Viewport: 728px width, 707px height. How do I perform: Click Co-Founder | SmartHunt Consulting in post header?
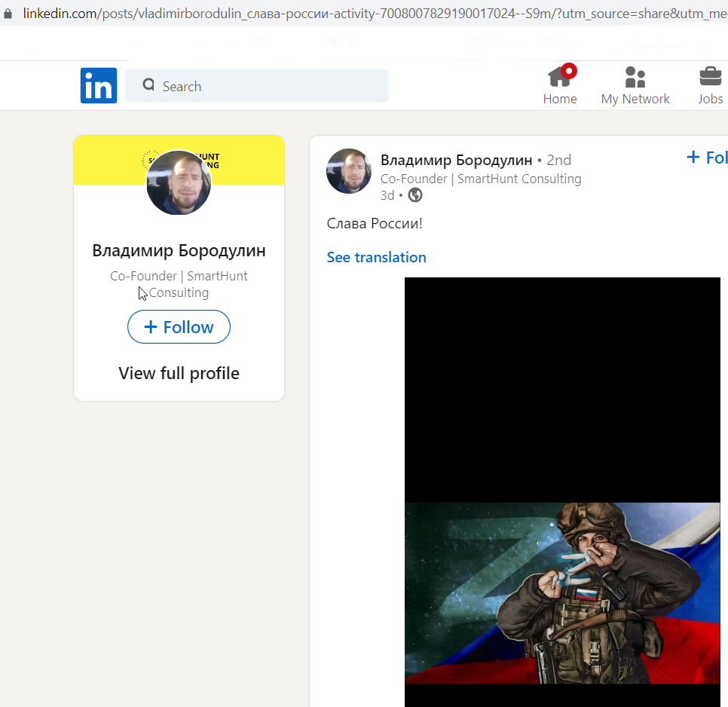481,179
